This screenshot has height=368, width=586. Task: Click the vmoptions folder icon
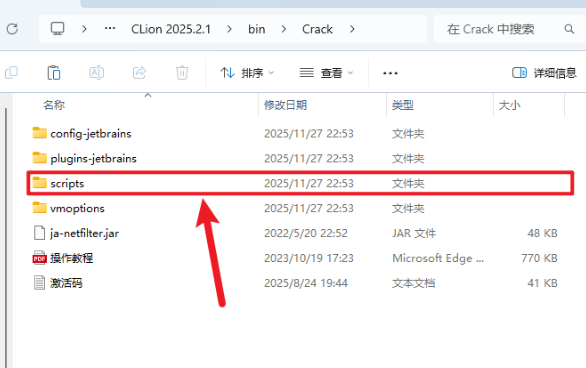[x=39, y=208]
